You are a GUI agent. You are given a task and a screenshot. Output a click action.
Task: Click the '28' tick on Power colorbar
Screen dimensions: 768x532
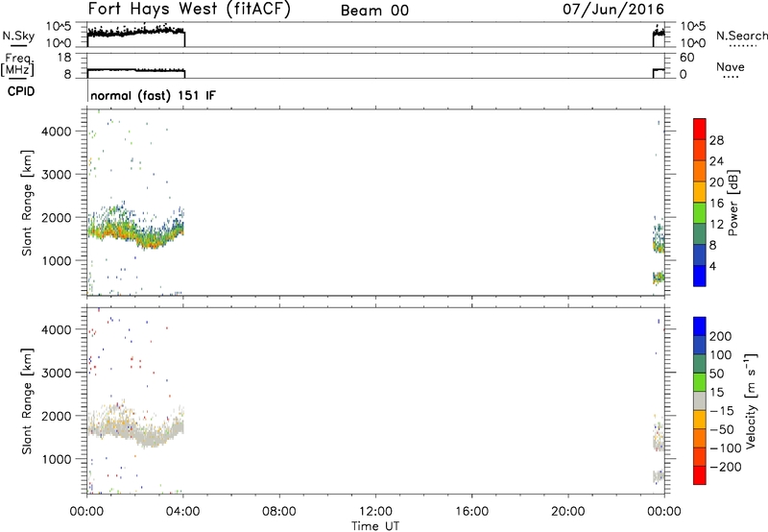(716, 140)
